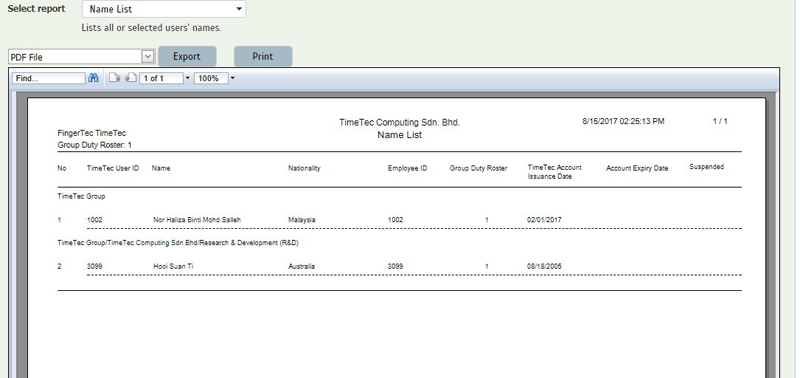Click the Export button
The width and height of the screenshot is (800, 378).
point(187,56)
